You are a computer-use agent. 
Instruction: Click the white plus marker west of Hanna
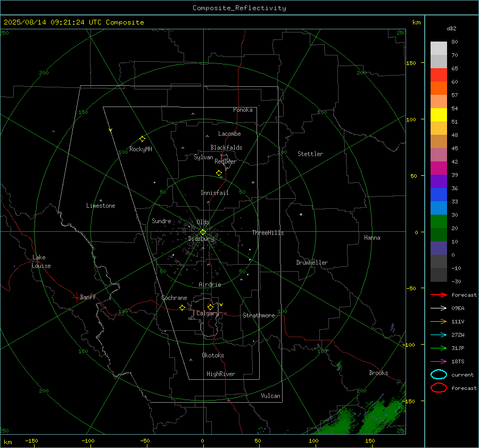(301, 214)
